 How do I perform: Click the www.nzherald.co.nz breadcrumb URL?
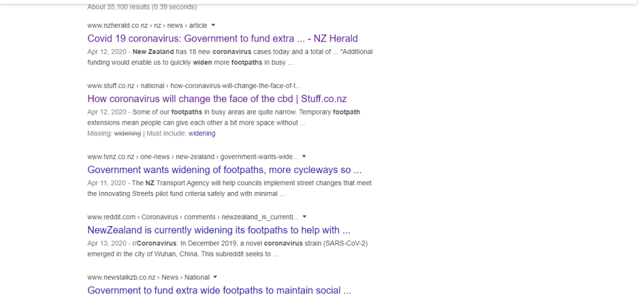pos(118,25)
